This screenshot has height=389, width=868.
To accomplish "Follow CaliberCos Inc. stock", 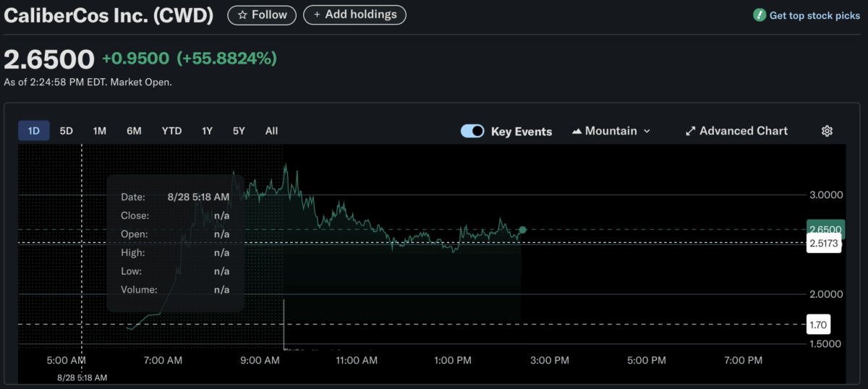I will point(262,14).
